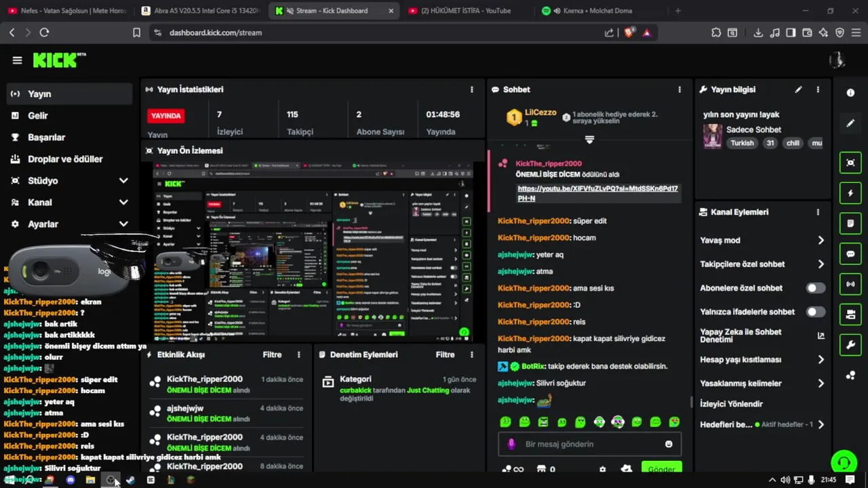Image resolution: width=868 pixels, height=488 pixels.
Task: Click İzleyici Yönlendir action
Action: pyautogui.click(x=731, y=404)
